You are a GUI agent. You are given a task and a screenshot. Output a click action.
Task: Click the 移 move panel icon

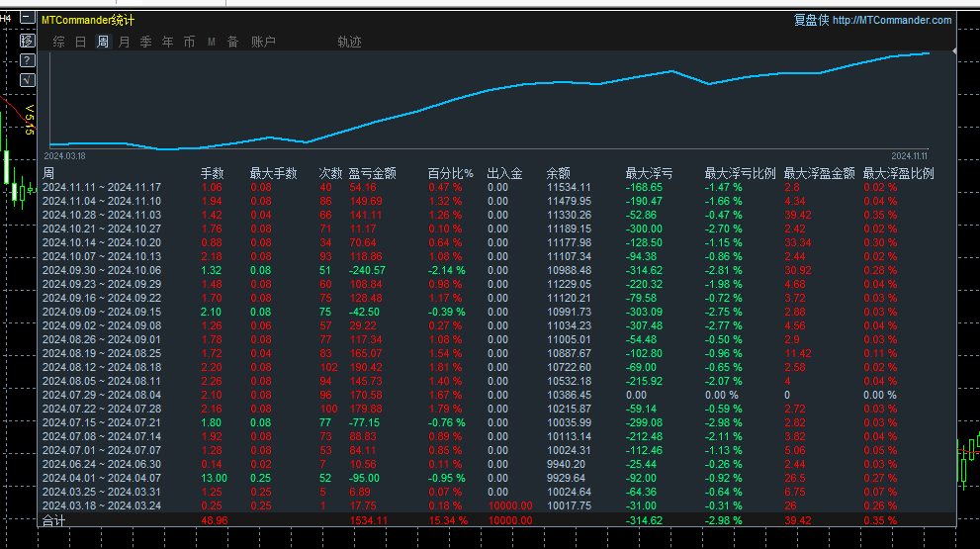coord(27,41)
